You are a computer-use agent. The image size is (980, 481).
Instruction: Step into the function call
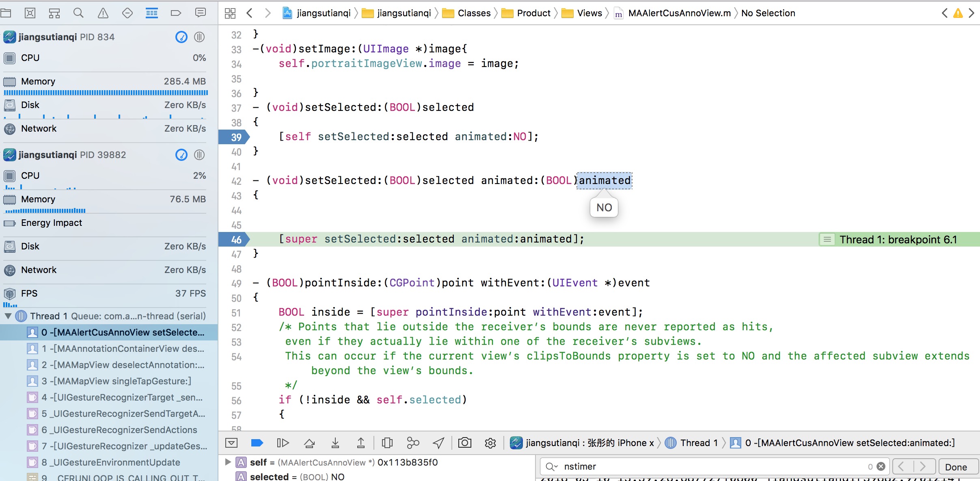tap(335, 443)
